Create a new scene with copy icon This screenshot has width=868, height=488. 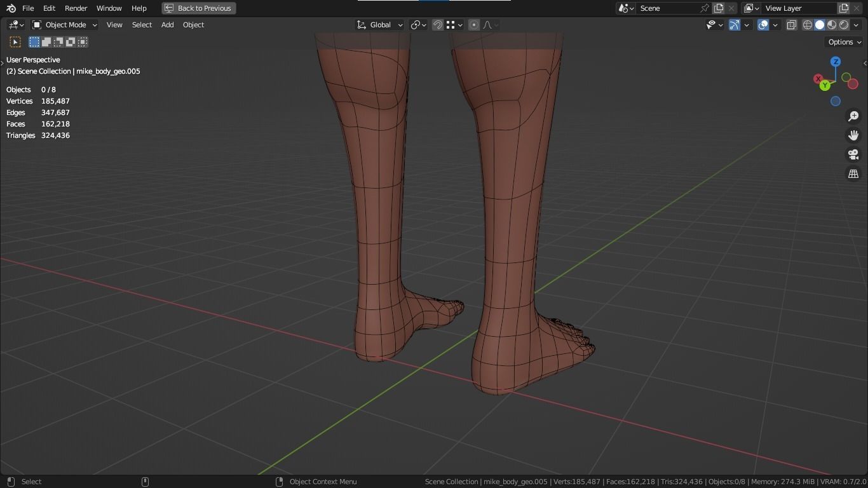click(x=719, y=8)
